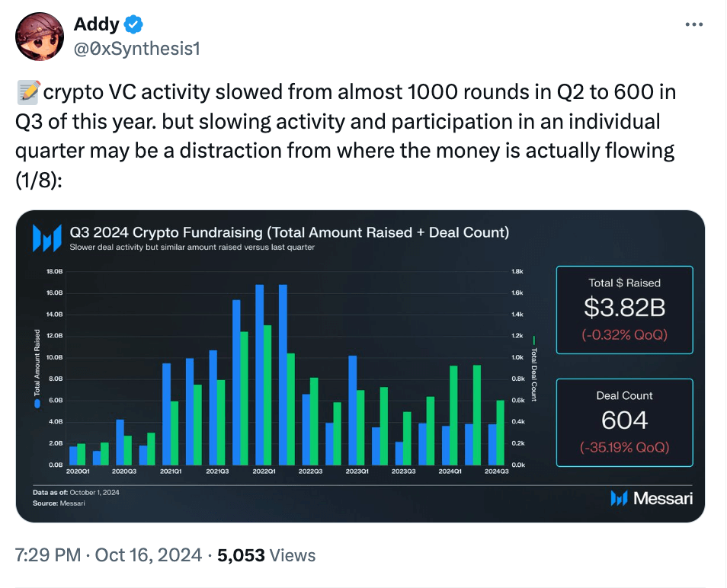
Task: Open author options from the top-right menu
Action: pyautogui.click(x=694, y=24)
